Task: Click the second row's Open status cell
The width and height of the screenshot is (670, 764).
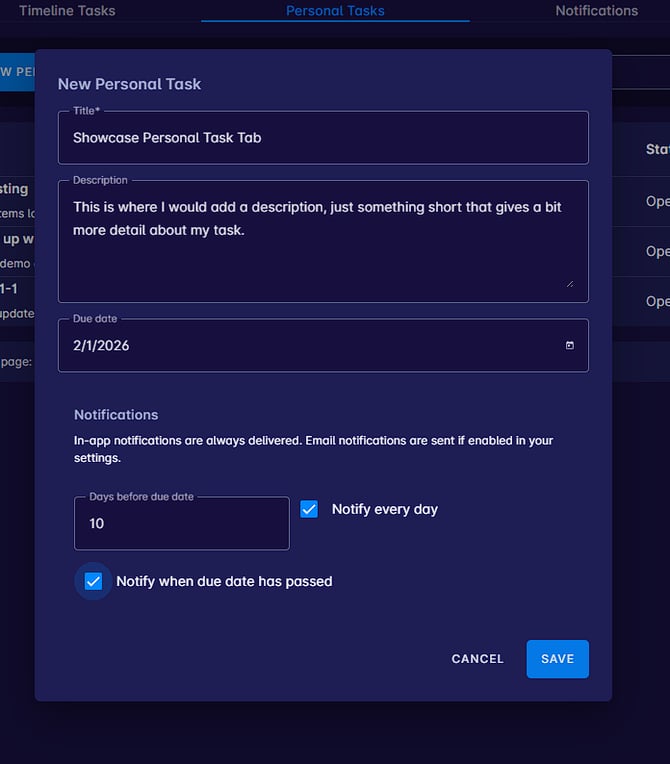Action: (657, 251)
